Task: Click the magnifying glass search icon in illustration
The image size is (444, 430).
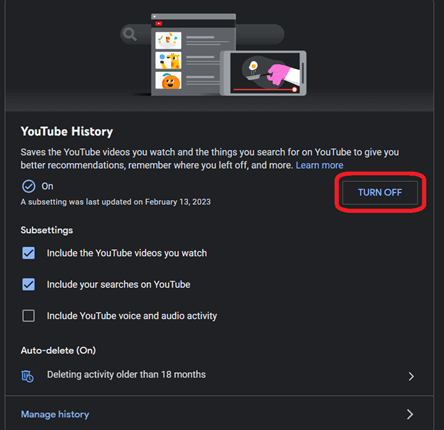Action: pos(129,34)
